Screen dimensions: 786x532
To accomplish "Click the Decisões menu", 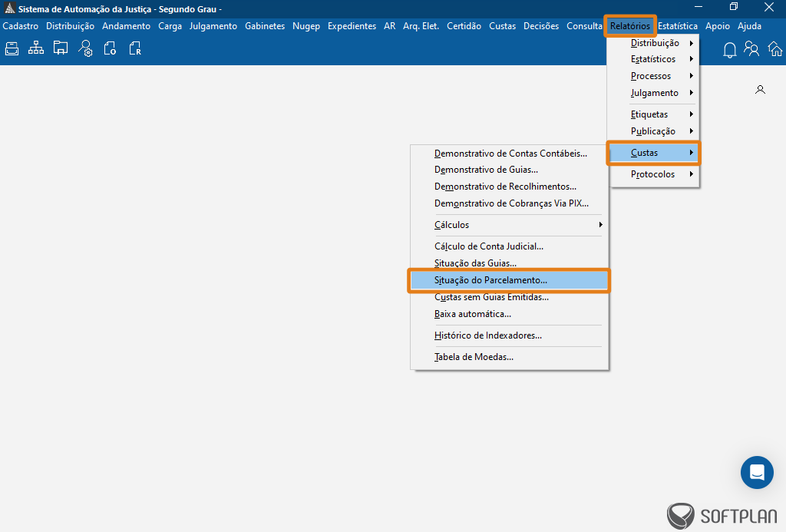I will [x=541, y=26].
